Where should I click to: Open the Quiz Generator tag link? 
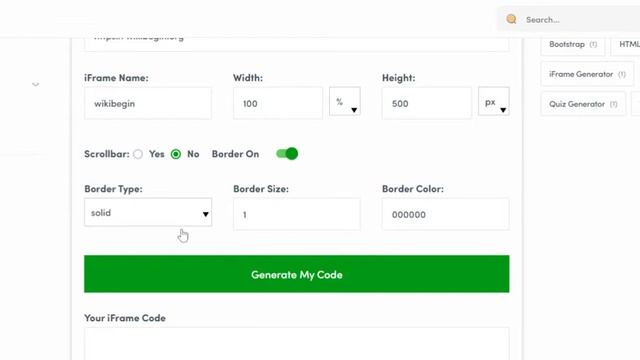[583, 104]
